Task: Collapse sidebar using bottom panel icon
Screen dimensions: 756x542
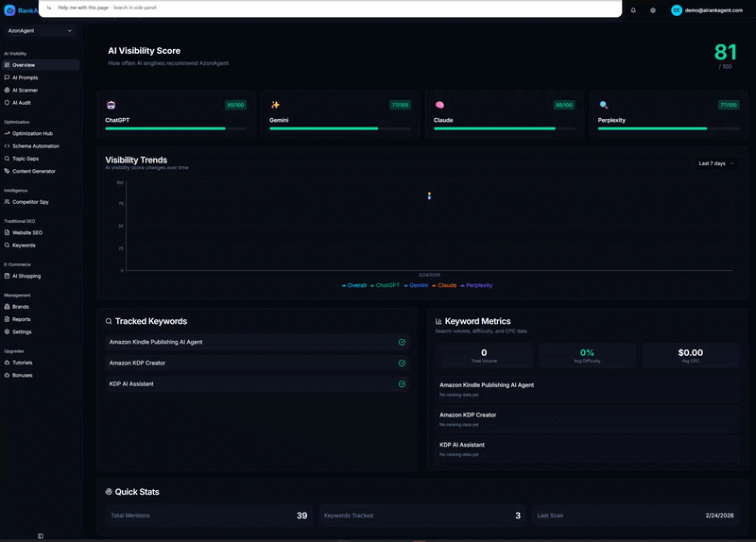Action: (x=41, y=535)
